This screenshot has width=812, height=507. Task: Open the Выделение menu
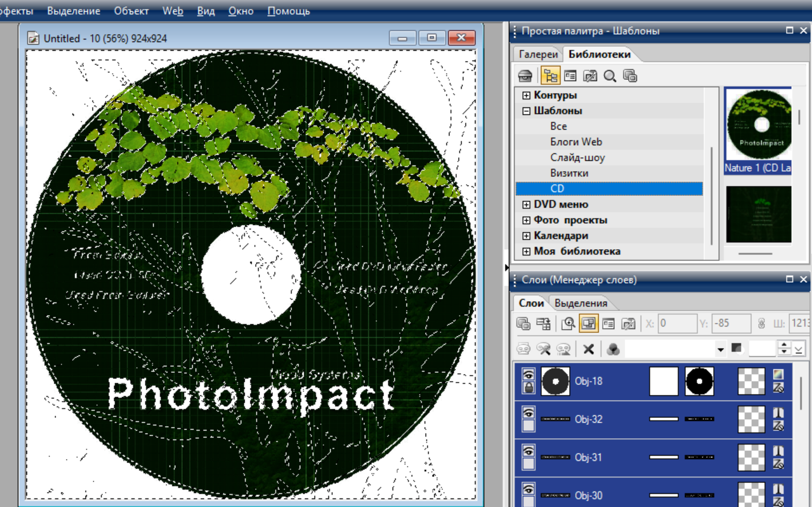click(x=73, y=11)
